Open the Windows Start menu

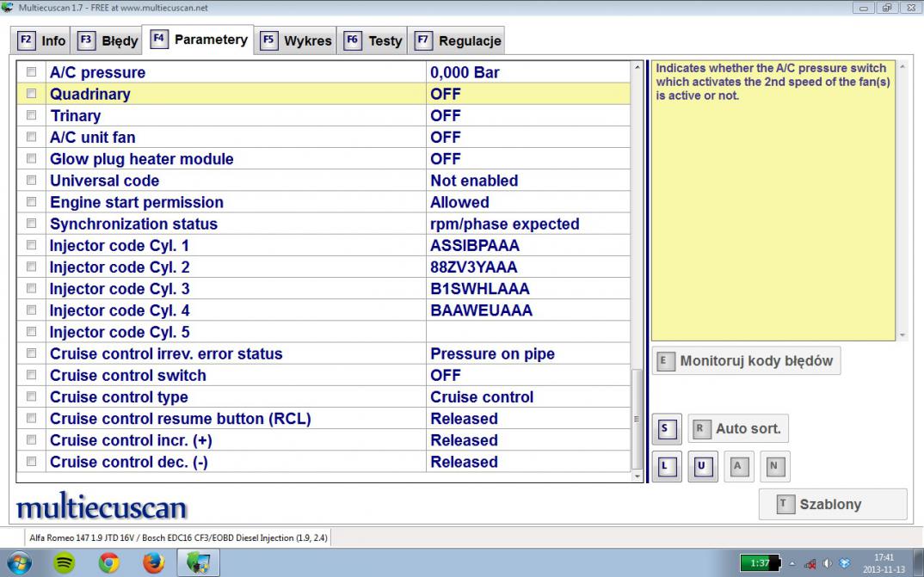(20, 562)
